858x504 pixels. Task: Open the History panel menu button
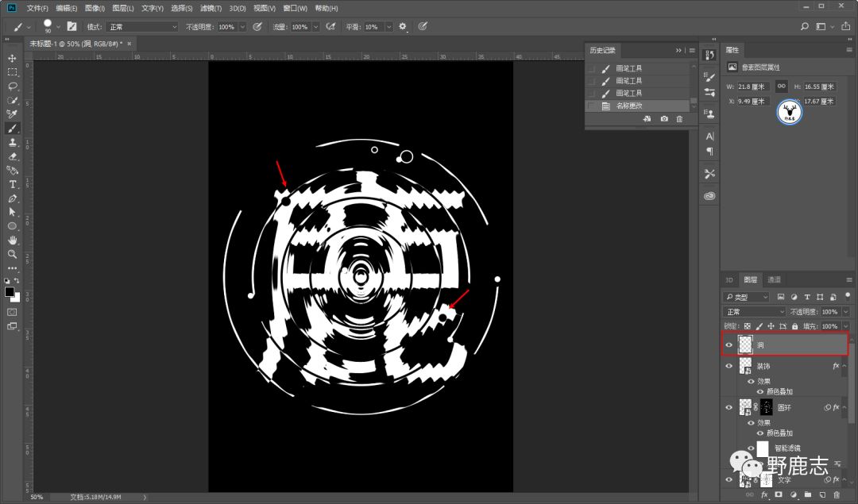pos(692,50)
